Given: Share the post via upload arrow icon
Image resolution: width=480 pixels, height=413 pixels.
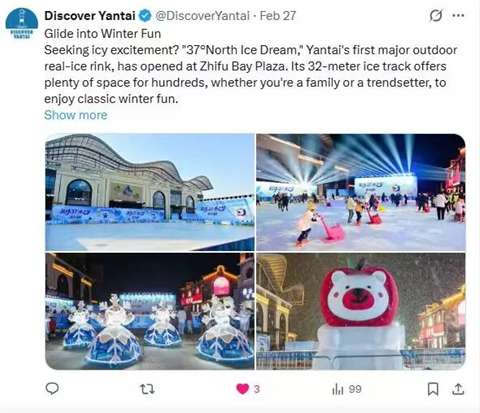Looking at the screenshot, I should tap(458, 389).
